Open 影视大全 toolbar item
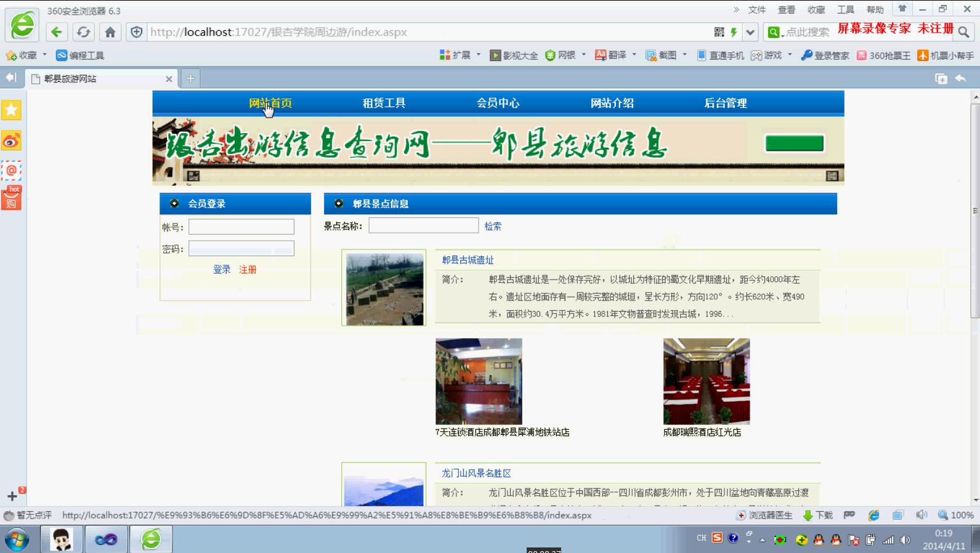 (x=514, y=55)
